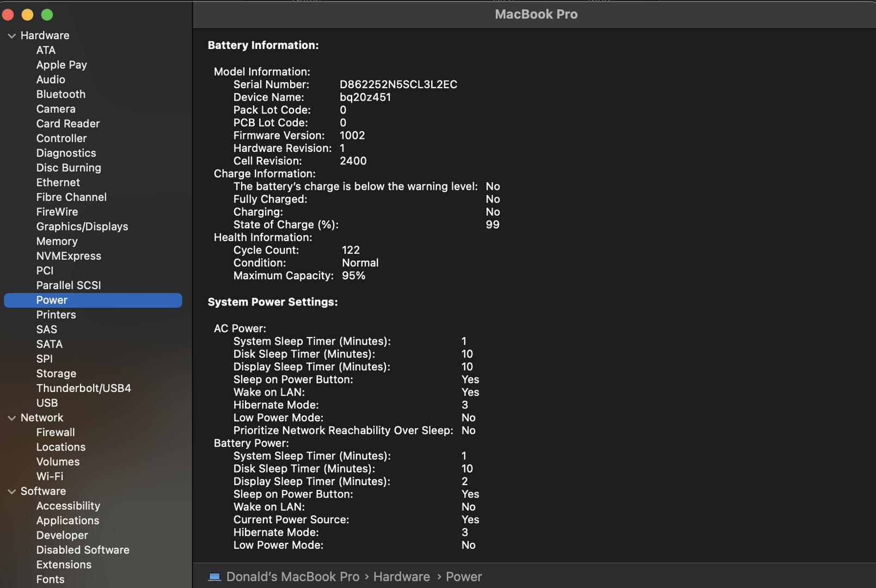The image size is (876, 588).
Task: Show Graphics/Displays information
Action: [x=82, y=226]
